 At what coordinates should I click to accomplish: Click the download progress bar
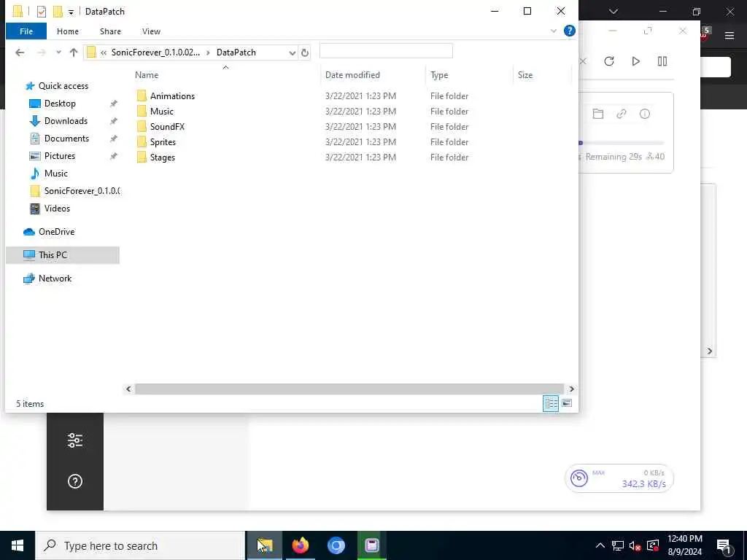[621, 143]
